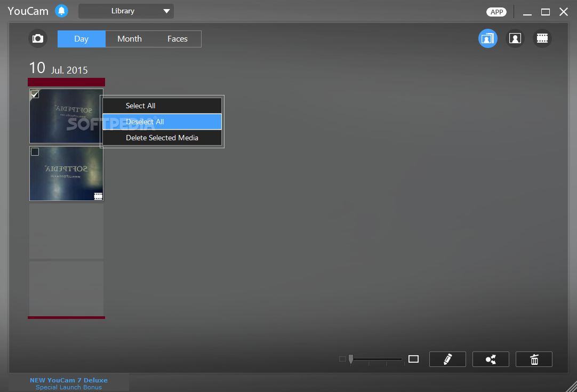The width and height of the screenshot is (577, 392).
Task: Choose Delete Selected Media menu entry
Action: click(162, 138)
